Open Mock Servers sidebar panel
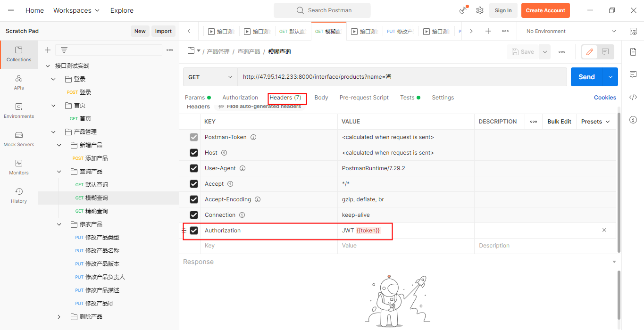The width and height of the screenshot is (644, 330). 19,139
